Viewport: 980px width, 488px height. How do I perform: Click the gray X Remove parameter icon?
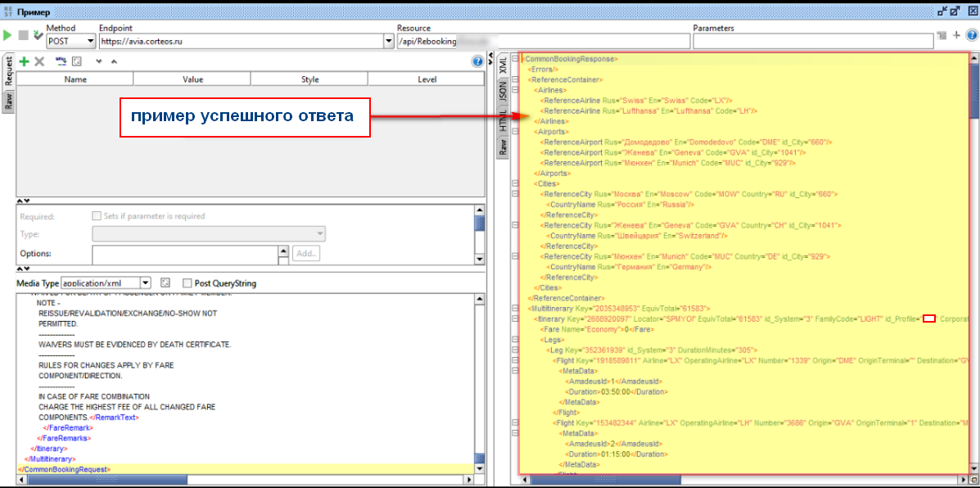tap(38, 61)
